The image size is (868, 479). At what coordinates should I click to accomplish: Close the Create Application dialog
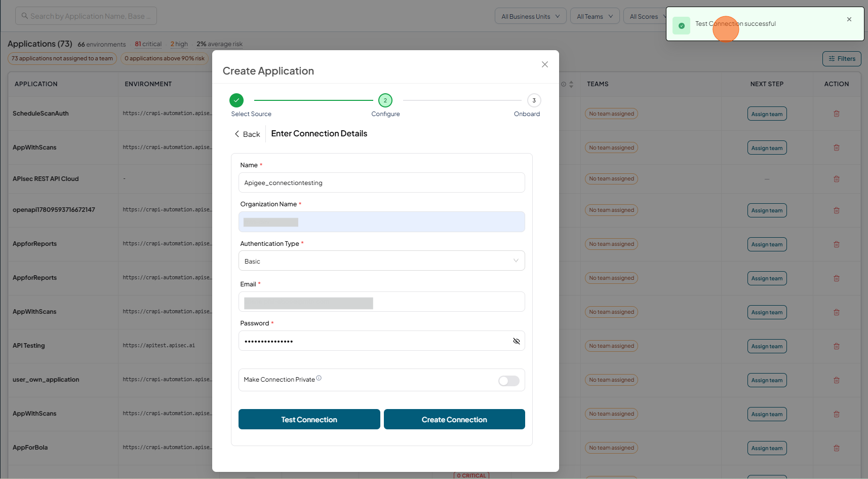click(545, 64)
